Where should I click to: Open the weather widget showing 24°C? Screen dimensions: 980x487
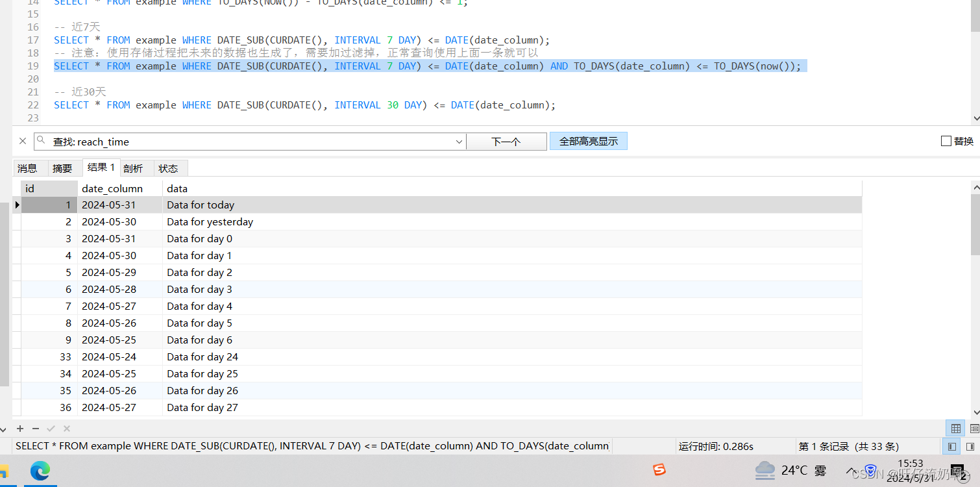click(x=790, y=470)
